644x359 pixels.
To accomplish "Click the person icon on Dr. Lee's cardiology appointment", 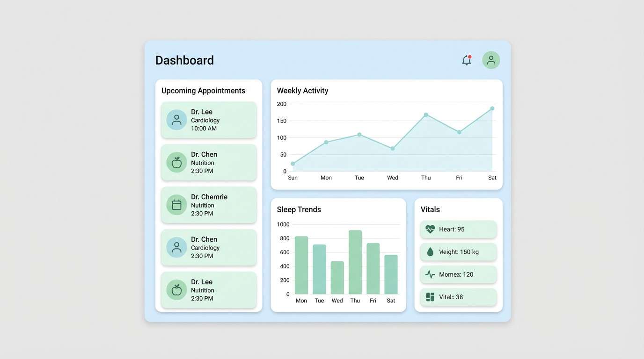I will [x=176, y=120].
